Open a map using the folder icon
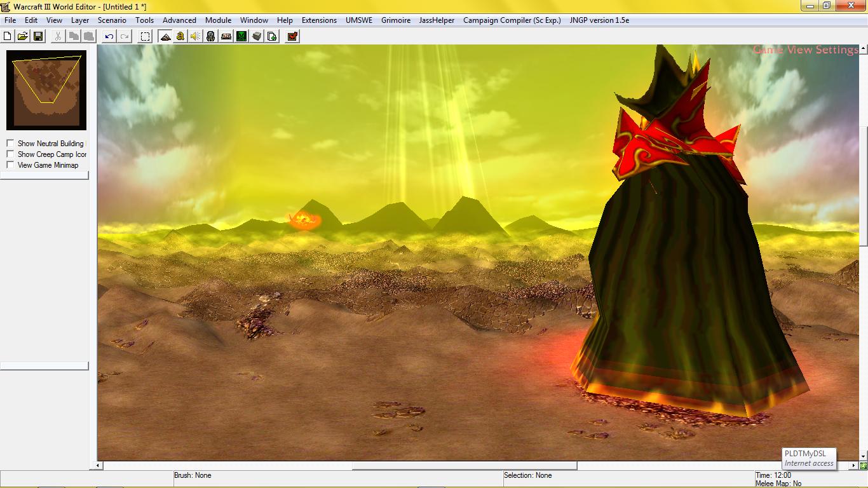 [x=23, y=37]
